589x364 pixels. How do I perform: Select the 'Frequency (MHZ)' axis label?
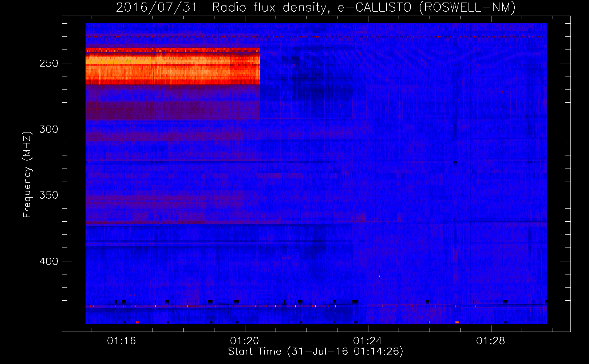point(27,174)
